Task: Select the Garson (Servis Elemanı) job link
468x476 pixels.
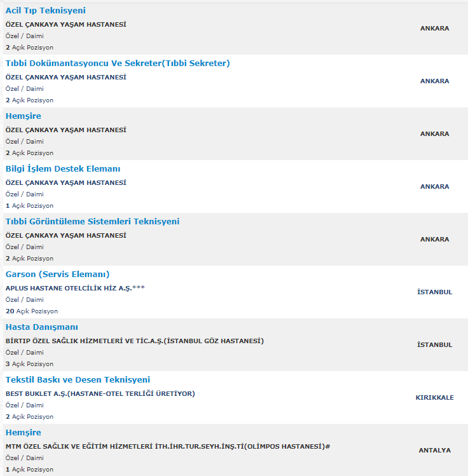Action: tap(57, 275)
